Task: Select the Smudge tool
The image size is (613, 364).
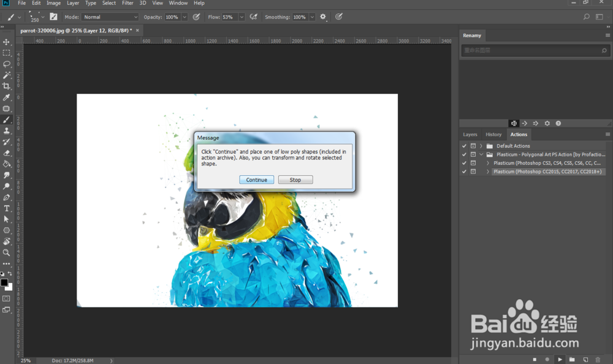Action: click(6, 175)
